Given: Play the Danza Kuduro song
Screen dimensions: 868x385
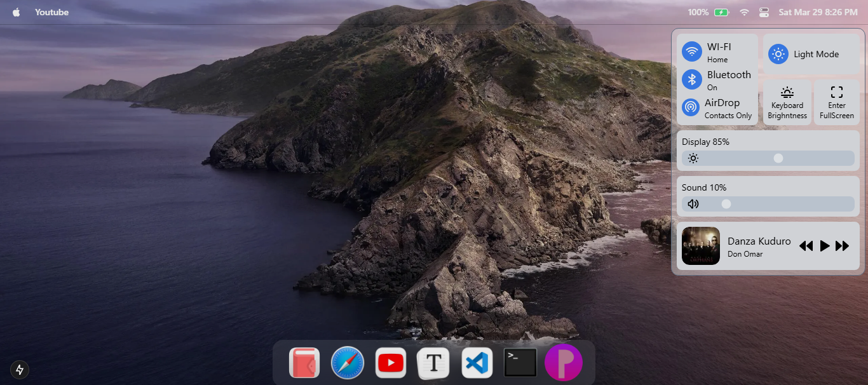Looking at the screenshot, I should [825, 246].
